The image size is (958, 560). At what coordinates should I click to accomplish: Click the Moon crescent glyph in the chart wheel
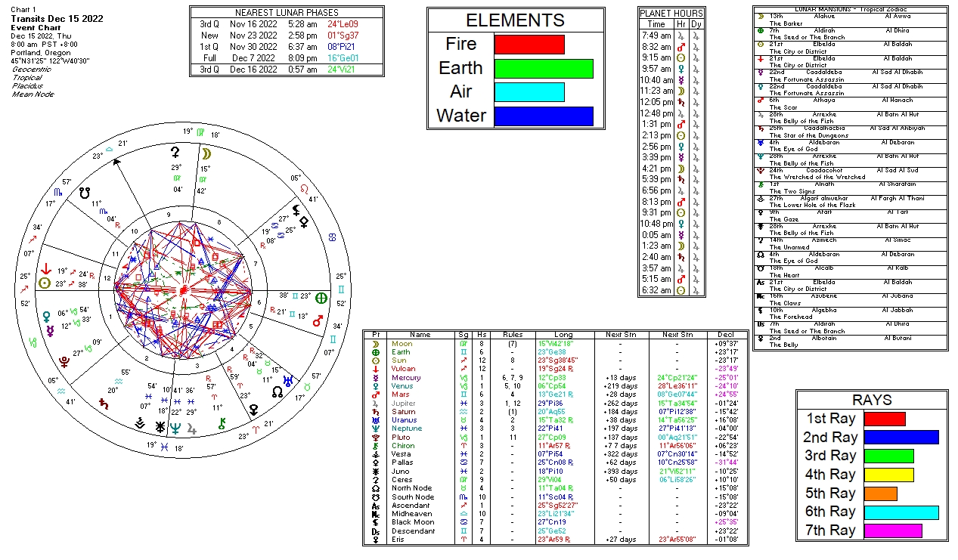206,153
